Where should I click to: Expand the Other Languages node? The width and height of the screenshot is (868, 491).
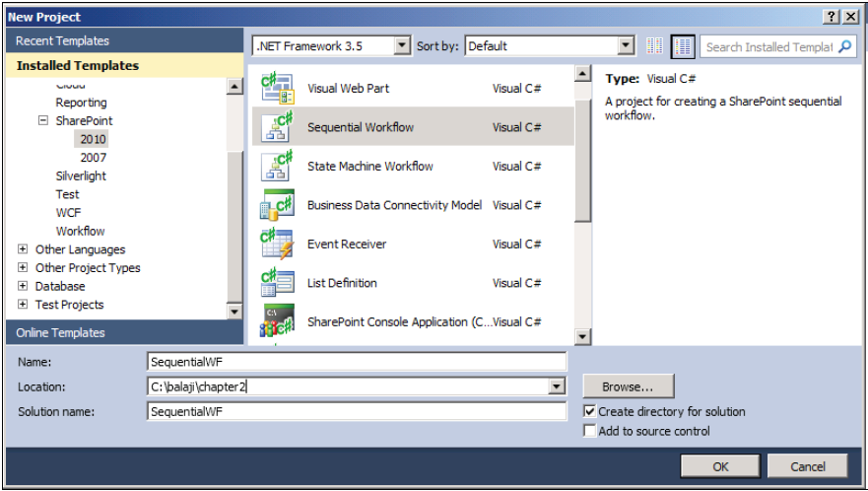click(23, 248)
